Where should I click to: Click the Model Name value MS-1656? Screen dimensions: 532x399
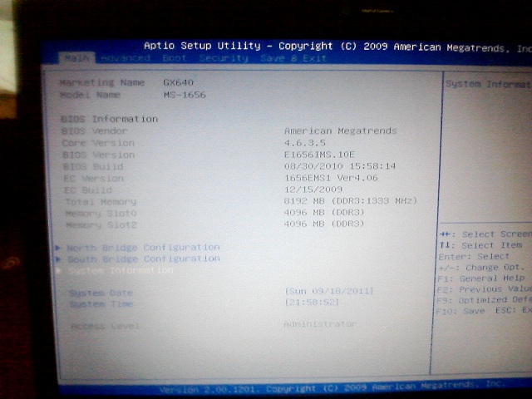(x=185, y=95)
